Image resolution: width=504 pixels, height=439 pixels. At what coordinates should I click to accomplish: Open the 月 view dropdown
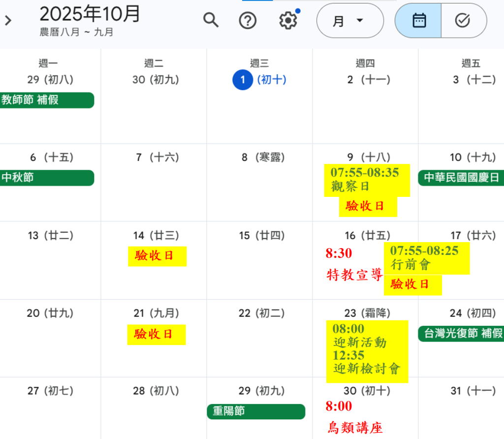[x=349, y=21]
